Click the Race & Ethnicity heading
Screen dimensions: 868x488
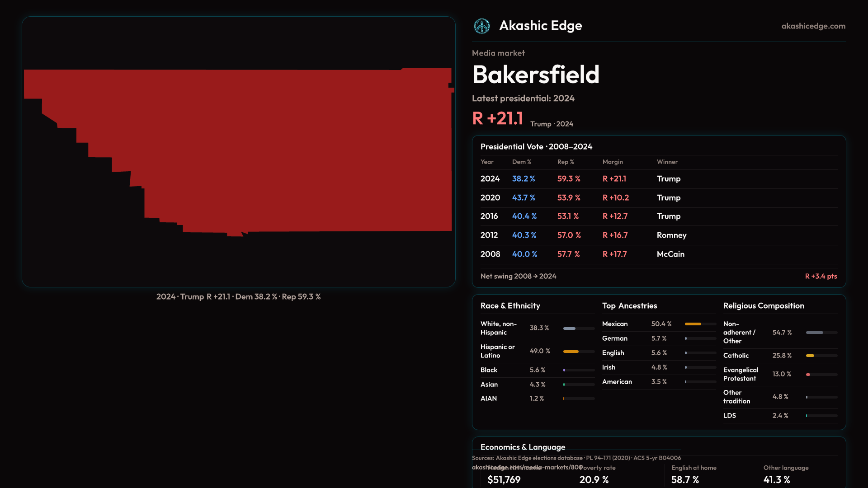click(x=510, y=306)
